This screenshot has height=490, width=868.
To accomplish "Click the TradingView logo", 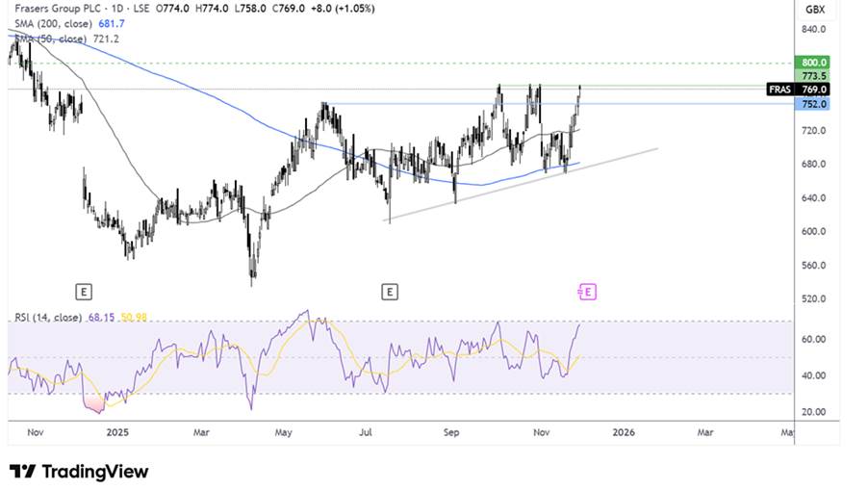I will 80,471.
